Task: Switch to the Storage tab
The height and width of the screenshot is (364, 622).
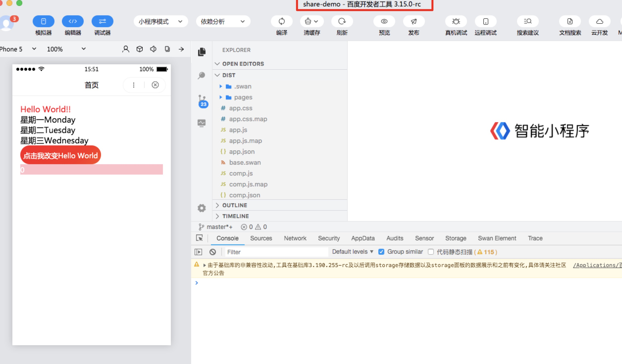Action: coord(456,238)
